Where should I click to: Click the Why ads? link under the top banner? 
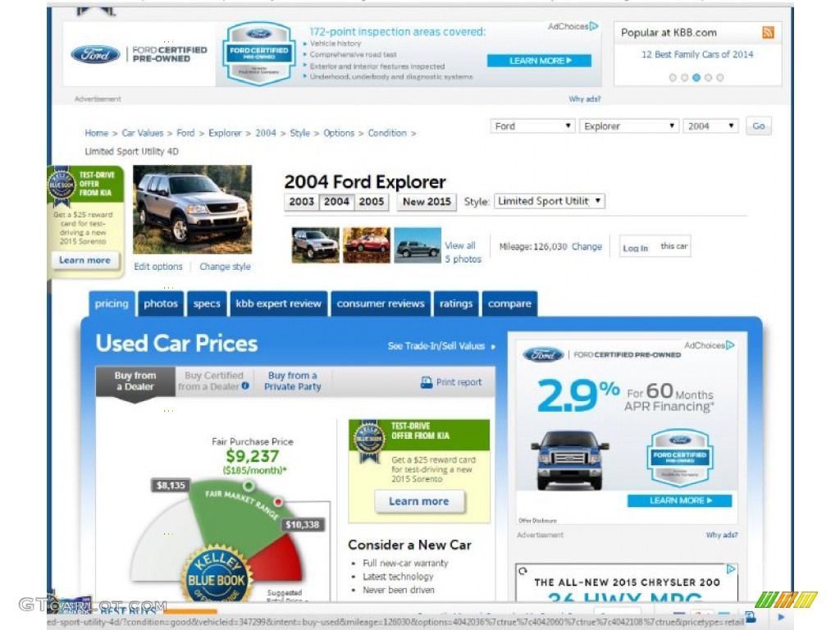tap(584, 99)
